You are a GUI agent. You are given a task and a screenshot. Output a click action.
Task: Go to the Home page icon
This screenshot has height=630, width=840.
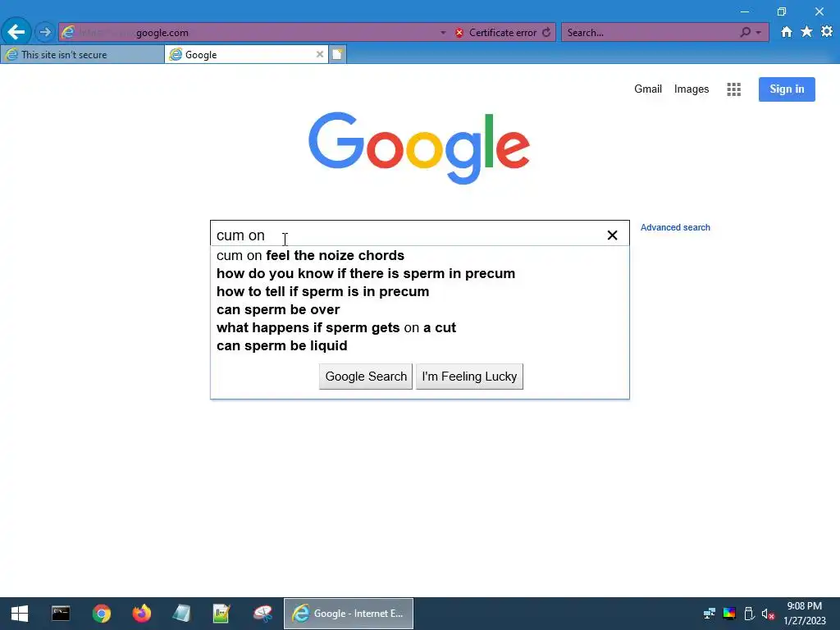pyautogui.click(x=786, y=32)
